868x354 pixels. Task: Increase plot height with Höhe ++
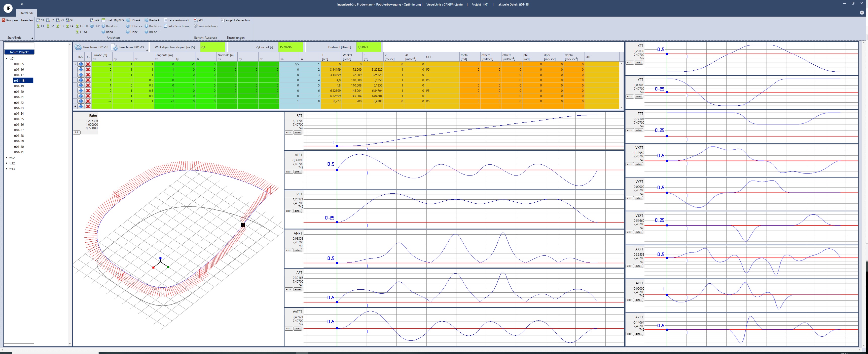(134, 26)
